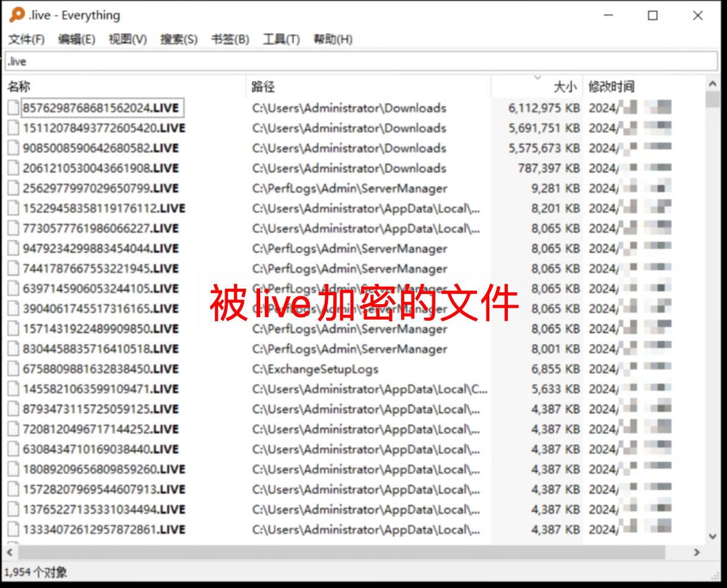The width and height of the screenshot is (727, 588).
Task: Click file icon of 14558210635991​09471.LIVE
Action: (13, 389)
